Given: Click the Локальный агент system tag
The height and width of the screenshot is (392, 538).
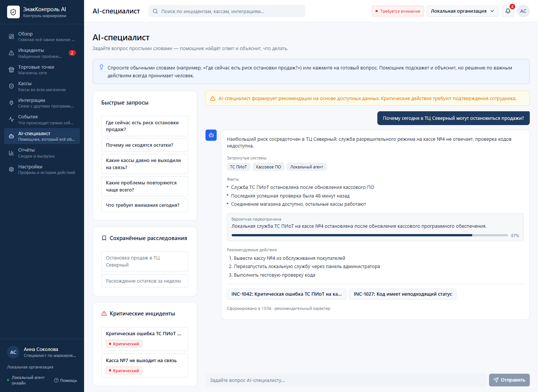Looking at the screenshot, I should 307,167.
